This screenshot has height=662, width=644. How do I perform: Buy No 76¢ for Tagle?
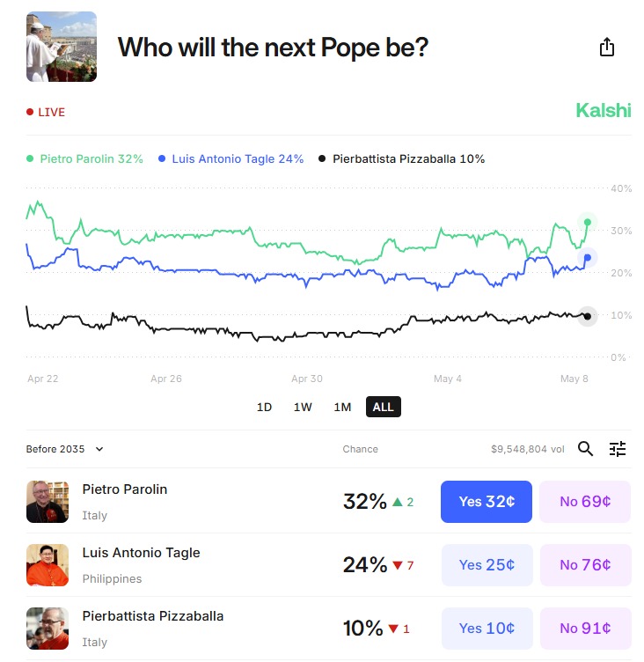[x=585, y=565]
